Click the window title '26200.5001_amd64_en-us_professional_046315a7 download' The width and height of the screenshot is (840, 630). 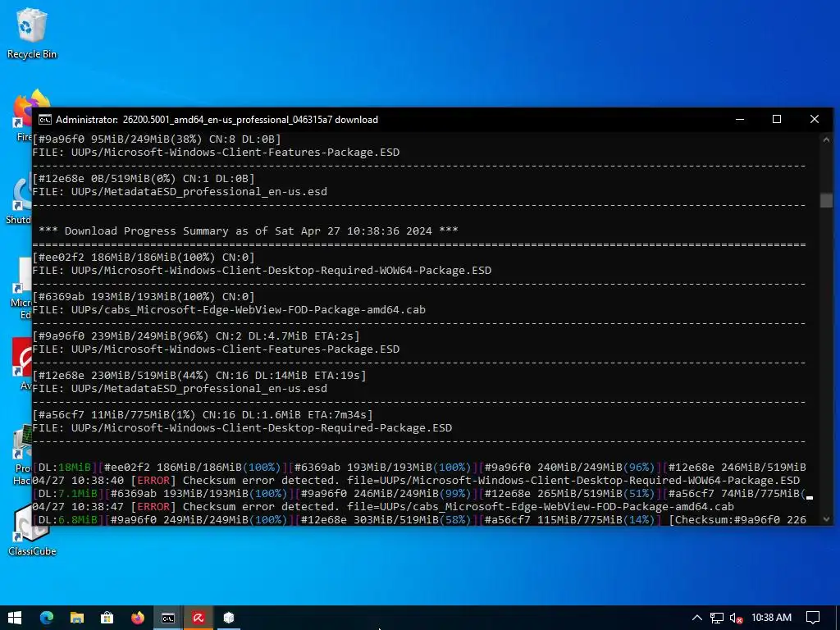[x=250, y=120]
